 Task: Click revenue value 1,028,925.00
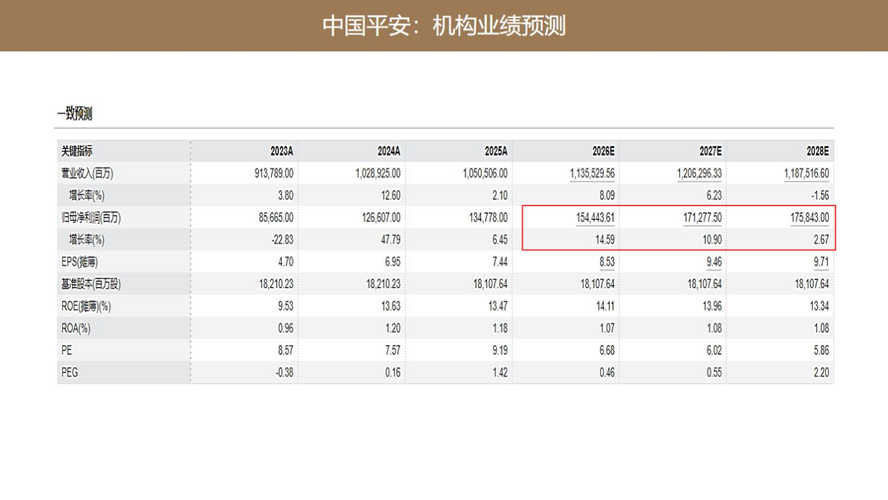pos(378,173)
